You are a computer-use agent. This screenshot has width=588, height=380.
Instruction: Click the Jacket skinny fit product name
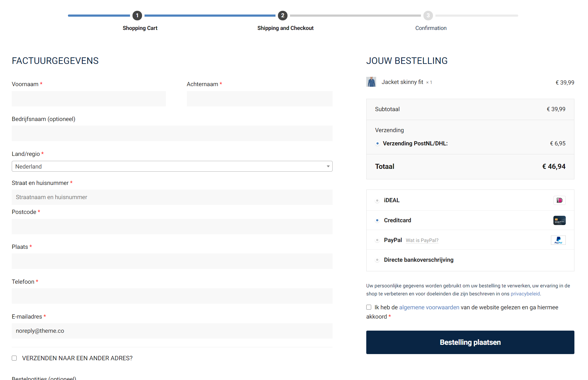click(402, 82)
